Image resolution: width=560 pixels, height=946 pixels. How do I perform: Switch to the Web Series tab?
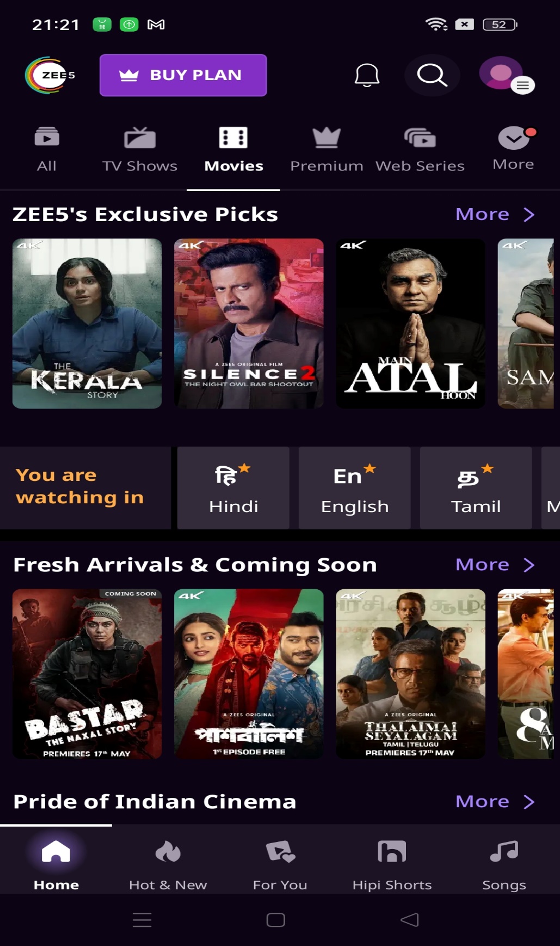pyautogui.click(x=420, y=150)
